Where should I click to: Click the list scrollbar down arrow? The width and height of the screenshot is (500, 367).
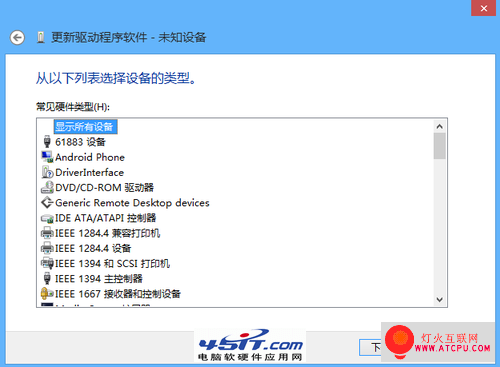(439, 300)
